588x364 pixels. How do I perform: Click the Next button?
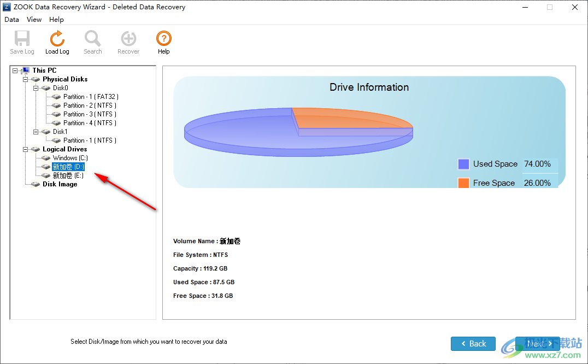(x=537, y=343)
